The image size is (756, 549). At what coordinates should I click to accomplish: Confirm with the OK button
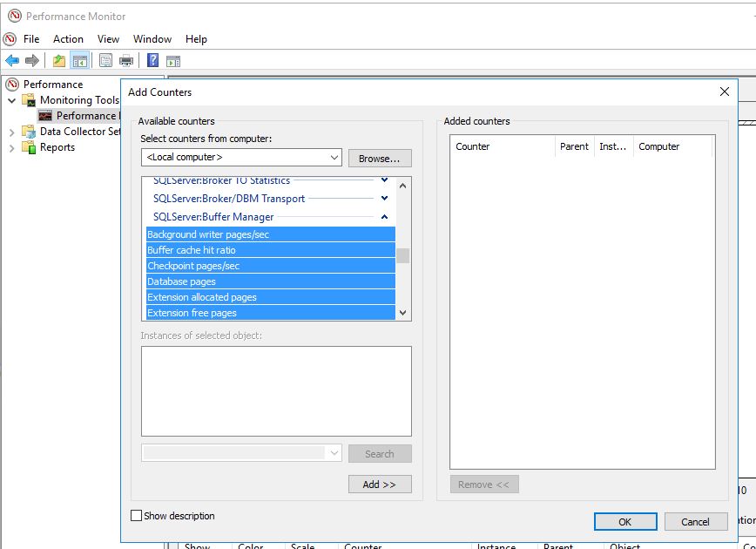pyautogui.click(x=625, y=521)
